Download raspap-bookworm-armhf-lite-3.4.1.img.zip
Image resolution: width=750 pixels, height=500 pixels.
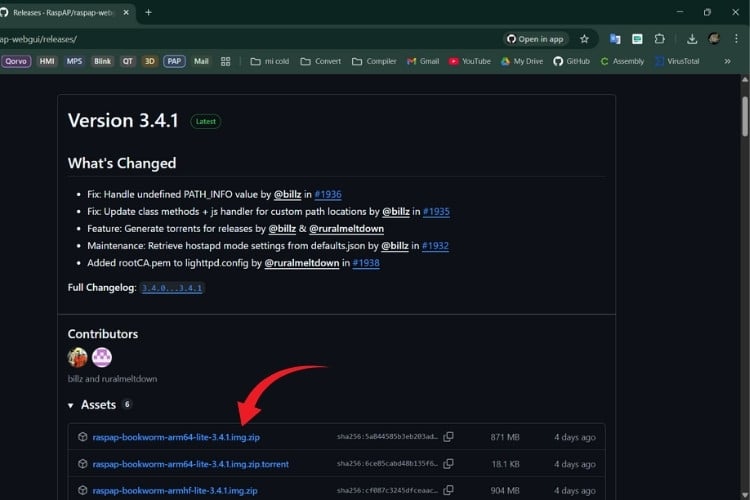tap(175, 491)
